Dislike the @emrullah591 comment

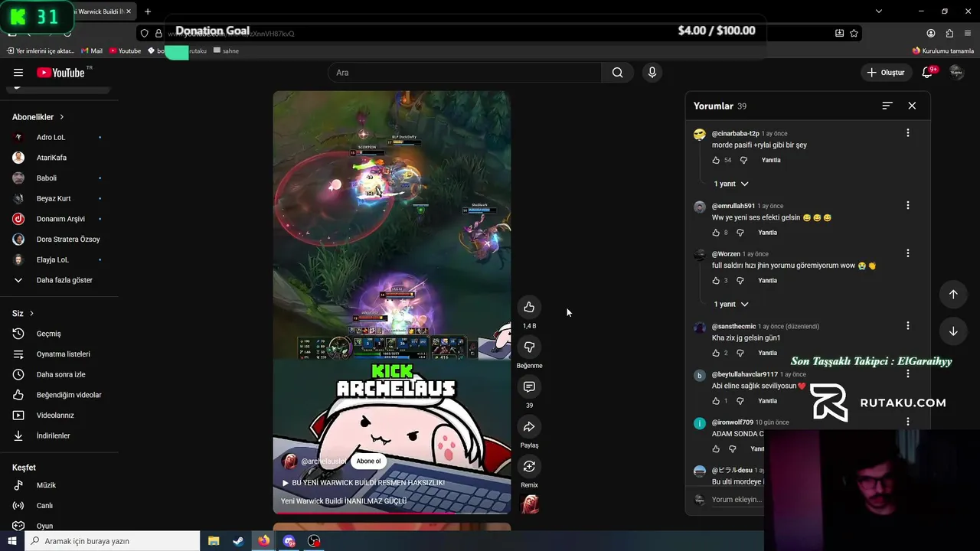740,233
